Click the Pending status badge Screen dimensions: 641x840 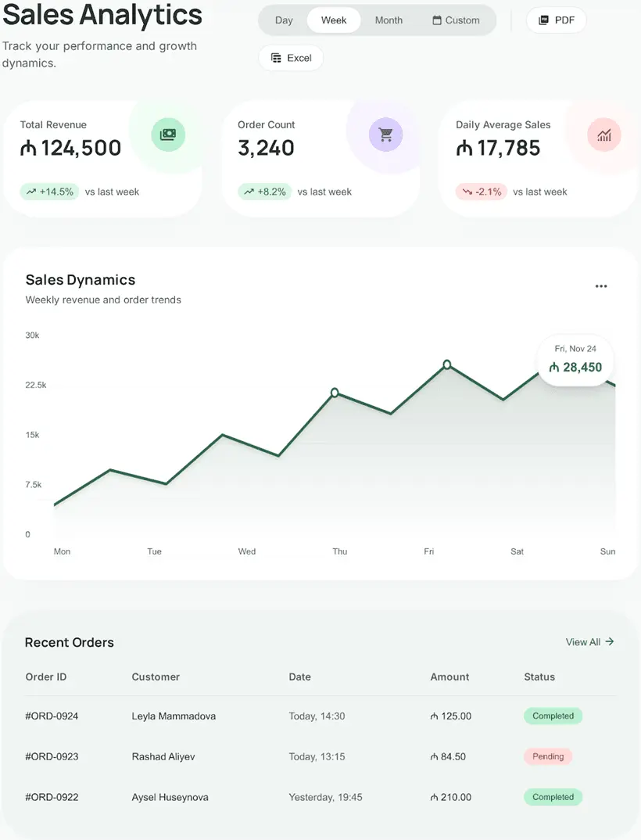[548, 756]
